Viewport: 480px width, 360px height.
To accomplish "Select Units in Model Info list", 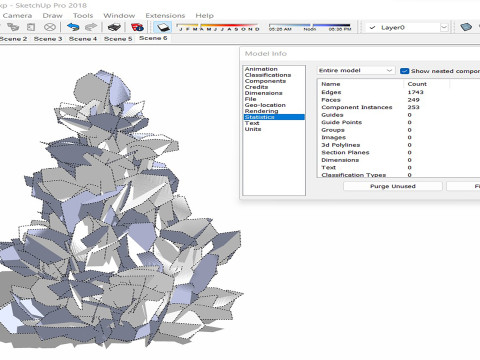I will 253,129.
